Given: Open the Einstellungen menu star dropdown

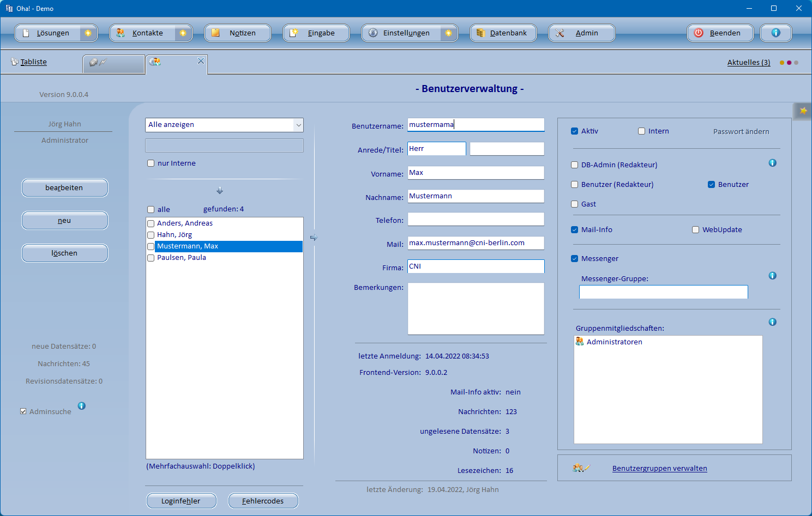Looking at the screenshot, I should point(448,33).
